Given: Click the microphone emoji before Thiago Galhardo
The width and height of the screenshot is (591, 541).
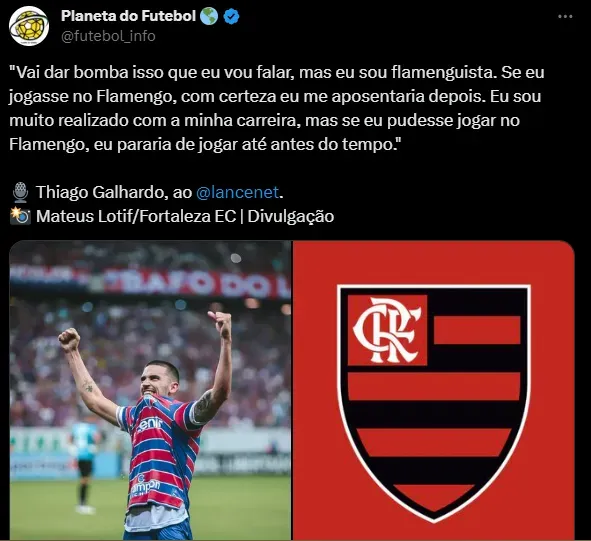Looking at the screenshot, I should click(20, 192).
